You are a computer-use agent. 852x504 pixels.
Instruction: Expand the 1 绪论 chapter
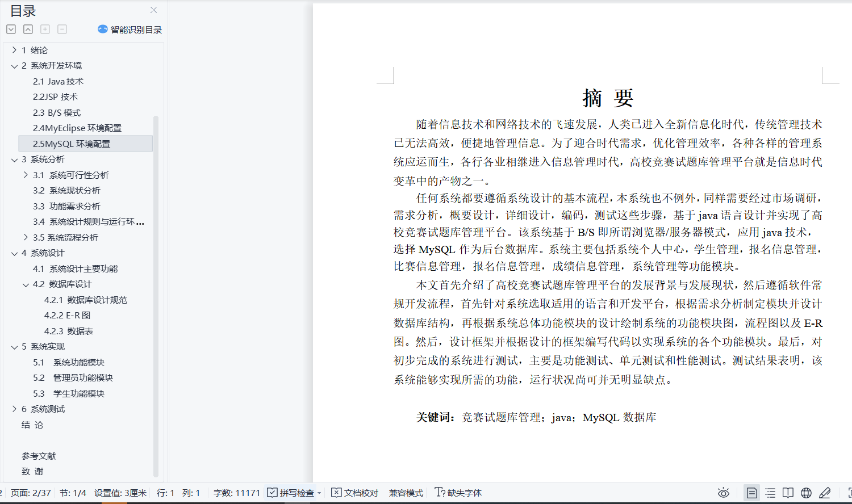tap(14, 50)
